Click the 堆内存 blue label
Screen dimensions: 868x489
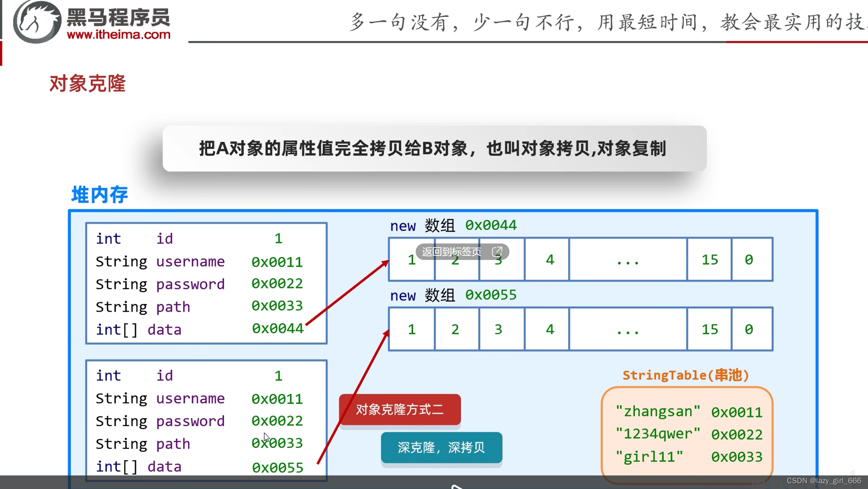100,195
